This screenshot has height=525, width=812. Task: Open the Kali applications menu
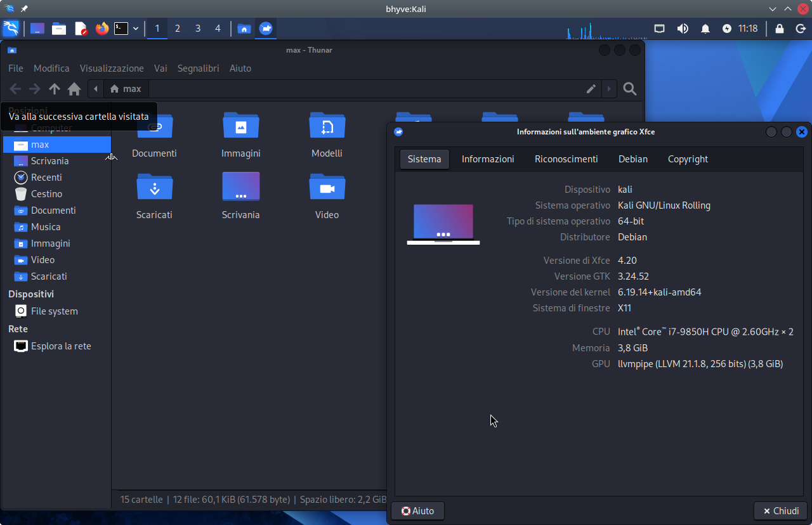tap(11, 29)
